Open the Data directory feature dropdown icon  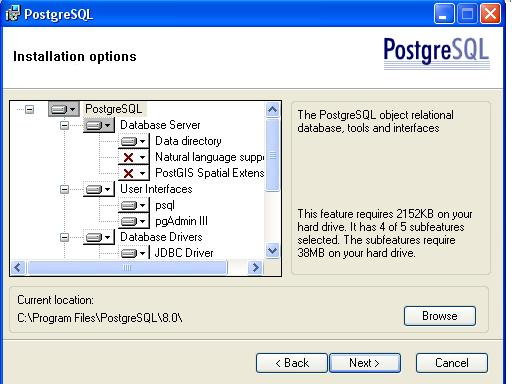[x=134, y=141]
